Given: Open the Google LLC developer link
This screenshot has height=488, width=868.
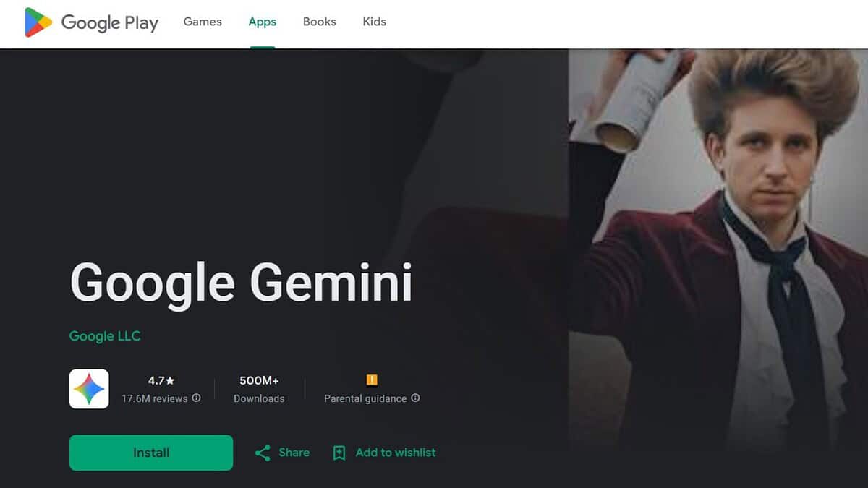Looking at the screenshot, I should coord(105,336).
